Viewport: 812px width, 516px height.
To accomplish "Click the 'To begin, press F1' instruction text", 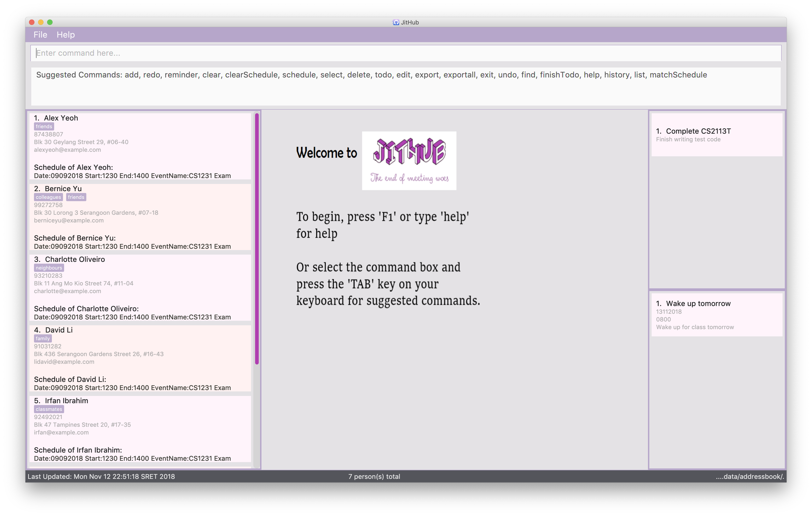I will [383, 225].
